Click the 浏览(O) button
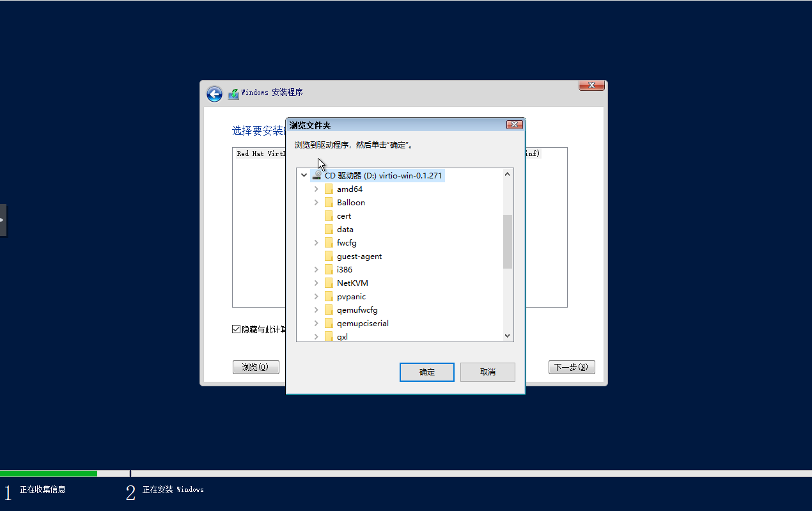Screen dimensions: 812x511 [x=256, y=367]
